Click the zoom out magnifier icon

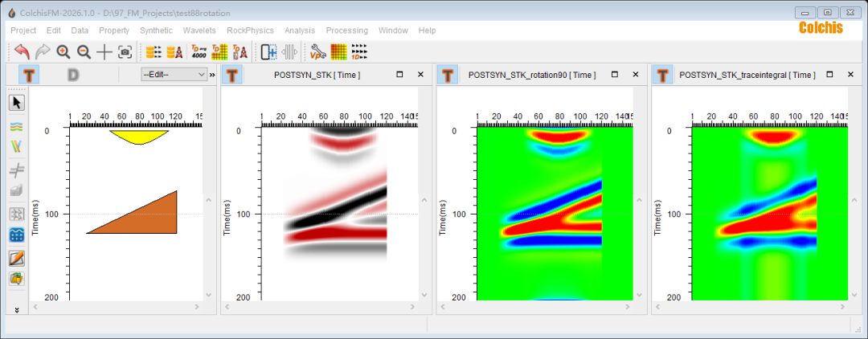[84, 52]
